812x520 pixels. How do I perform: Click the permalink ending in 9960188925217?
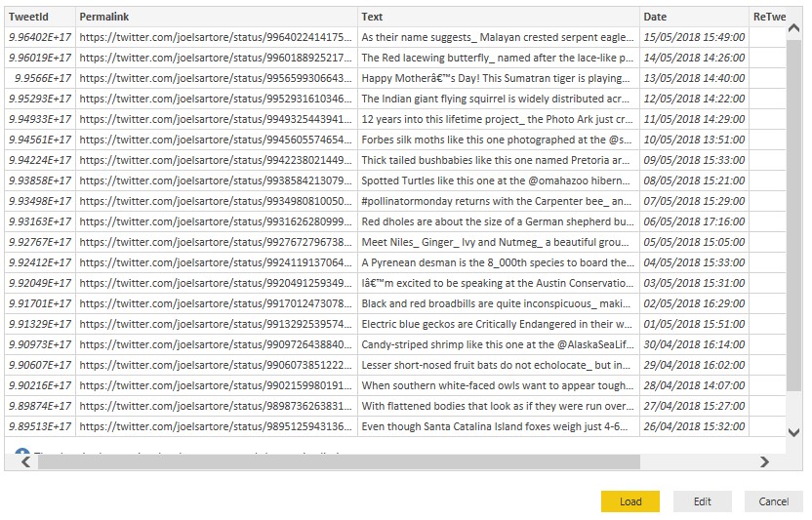coord(217,58)
